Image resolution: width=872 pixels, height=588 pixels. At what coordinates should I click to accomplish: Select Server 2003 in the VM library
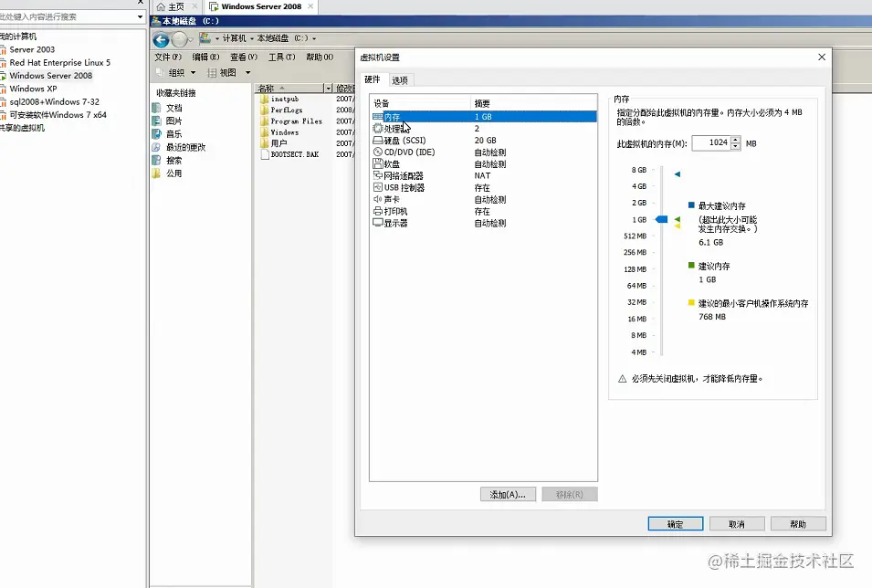tap(32, 49)
